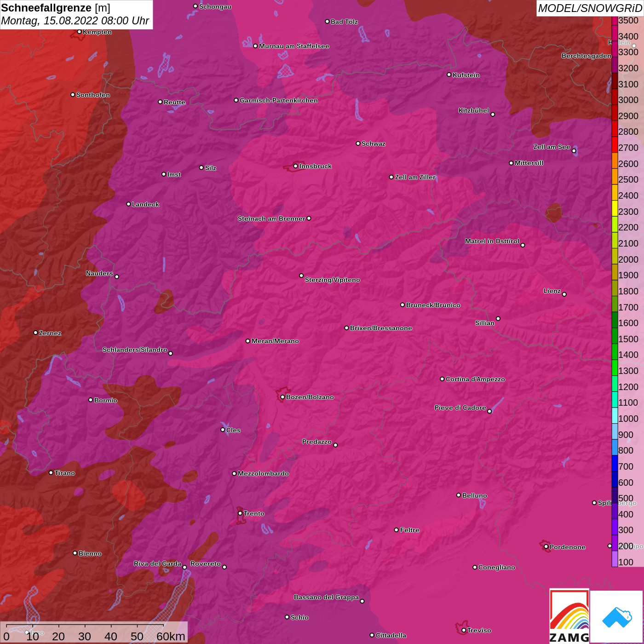Click the Bormio location dot
Image resolution: width=644 pixels, height=644 pixels.
pyautogui.click(x=91, y=400)
